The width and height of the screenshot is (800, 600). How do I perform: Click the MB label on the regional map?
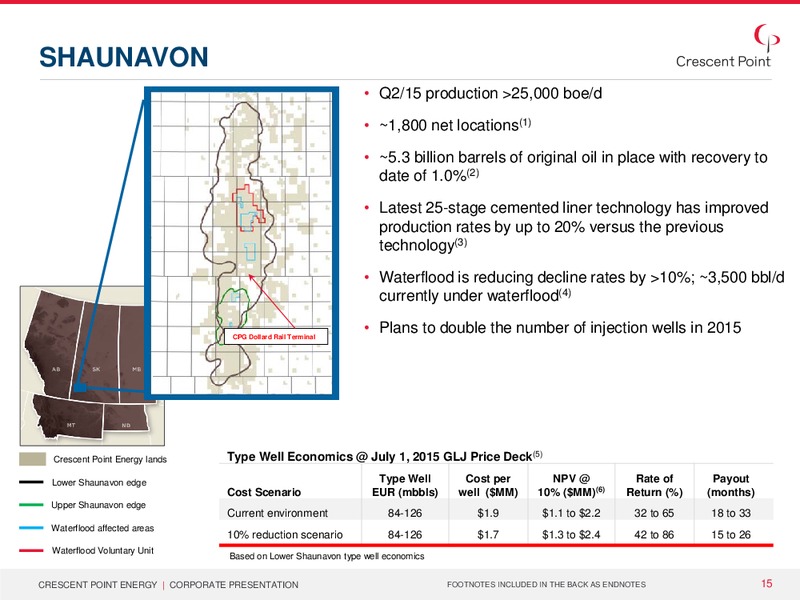click(x=137, y=369)
